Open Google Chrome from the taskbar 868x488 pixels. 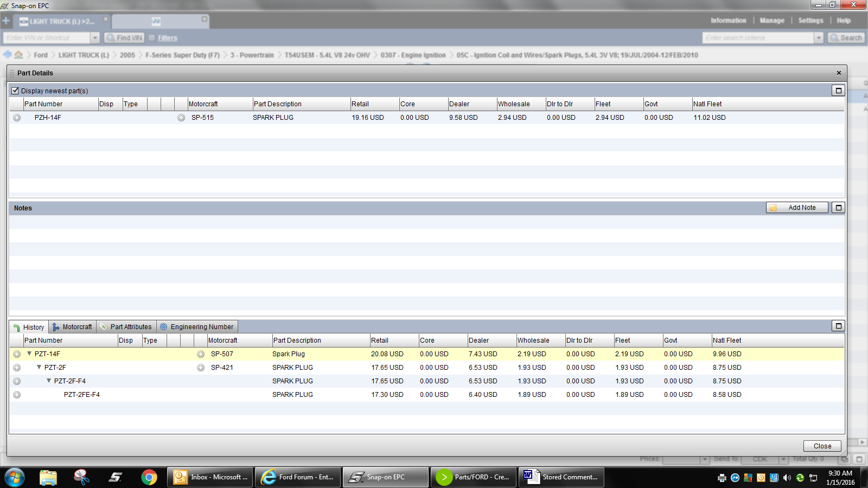(x=149, y=477)
